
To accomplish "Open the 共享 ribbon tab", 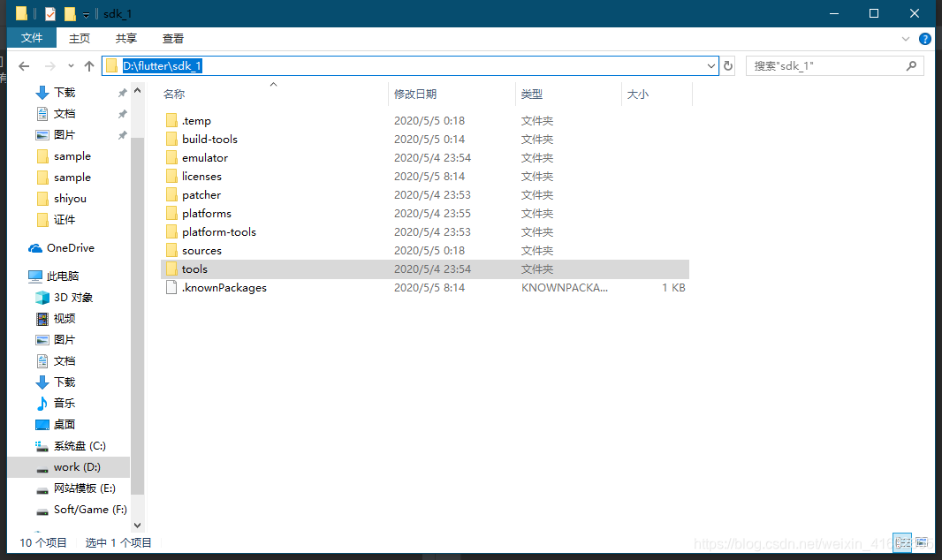I will [126, 38].
